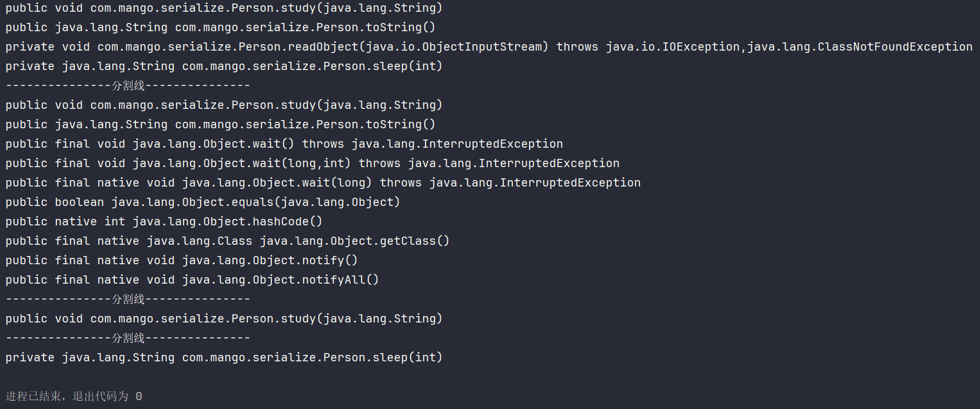This screenshot has width=980, height=409.
Task: Click the Object.getClass() output line
Action: coord(227,241)
